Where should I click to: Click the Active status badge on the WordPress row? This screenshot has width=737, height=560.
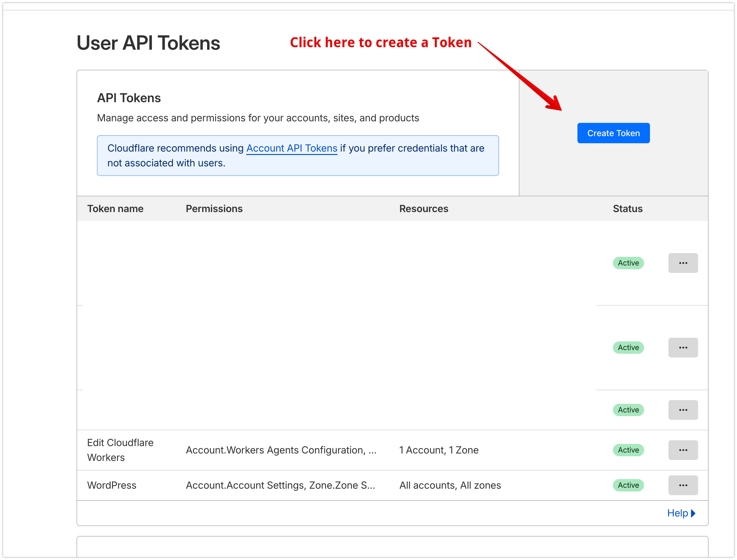[x=628, y=485]
